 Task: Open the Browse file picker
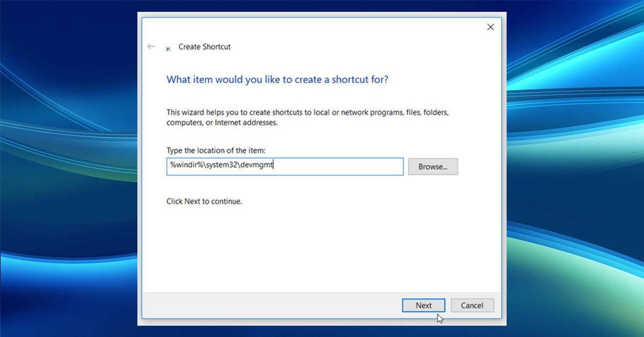[x=433, y=166]
